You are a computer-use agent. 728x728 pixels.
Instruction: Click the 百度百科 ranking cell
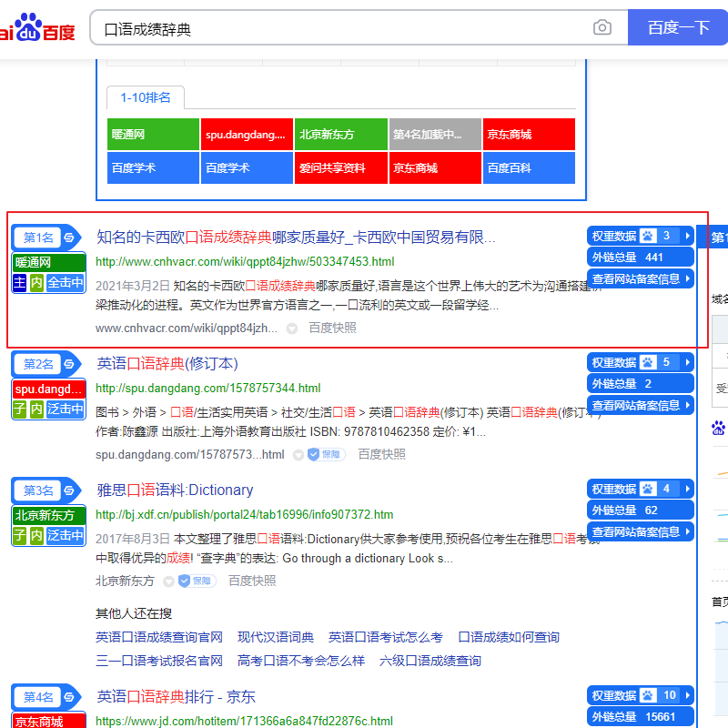click(529, 167)
